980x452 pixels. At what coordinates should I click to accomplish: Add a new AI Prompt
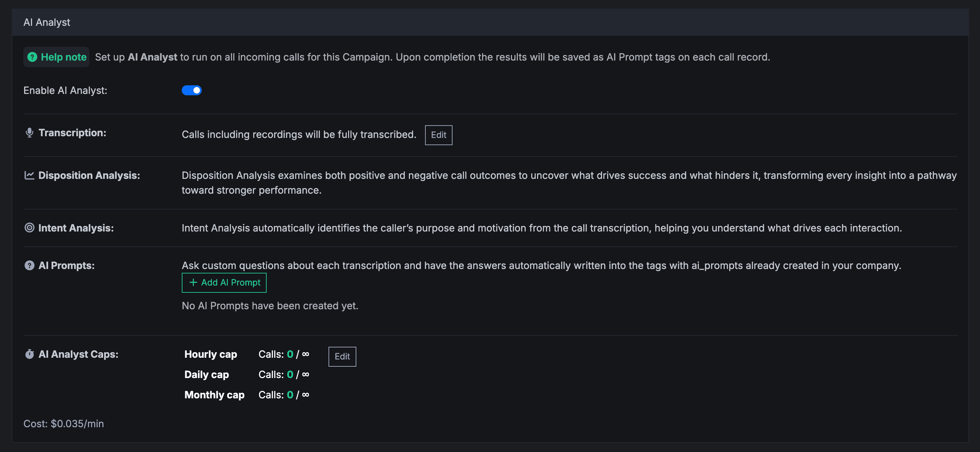(x=224, y=282)
